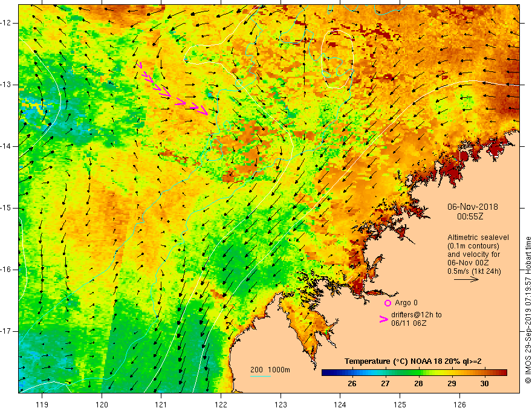Screen dimensions: 532x411
Task: Click the 'and velocity for' caption line
Action: click(473, 254)
